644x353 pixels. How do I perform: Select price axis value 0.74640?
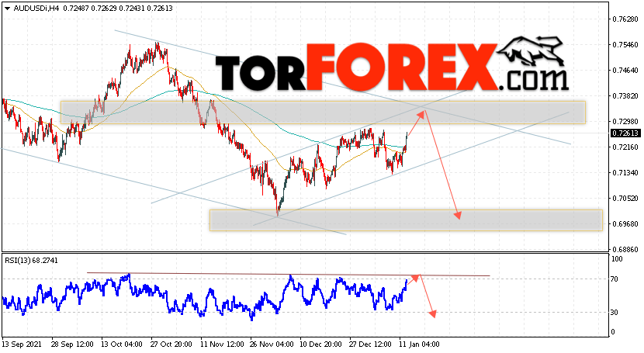point(625,70)
